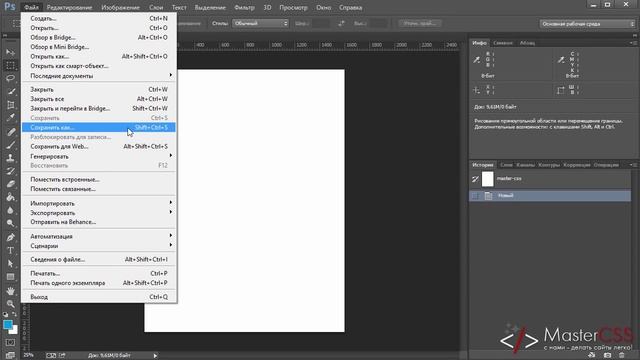Image resolution: width=640 pixels, height=360 pixels.
Task: Choose Сведения о файле... entry
Action: tap(99, 259)
